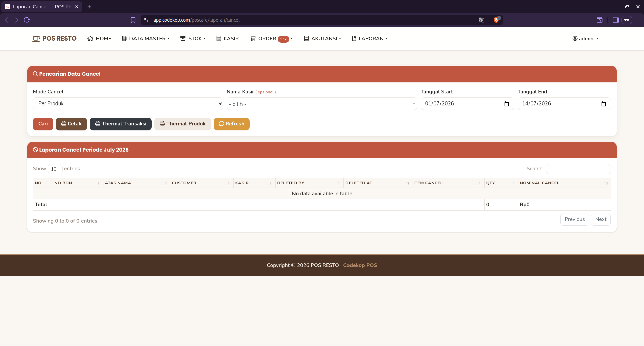Open the DATA MASTER menu
The width and height of the screenshot is (644, 346).
pyautogui.click(x=146, y=39)
